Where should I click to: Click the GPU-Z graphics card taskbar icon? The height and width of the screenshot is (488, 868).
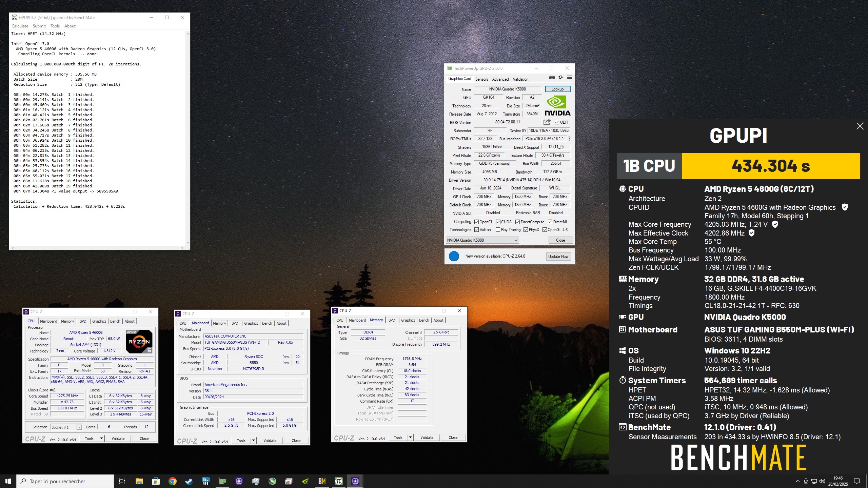tap(222, 481)
